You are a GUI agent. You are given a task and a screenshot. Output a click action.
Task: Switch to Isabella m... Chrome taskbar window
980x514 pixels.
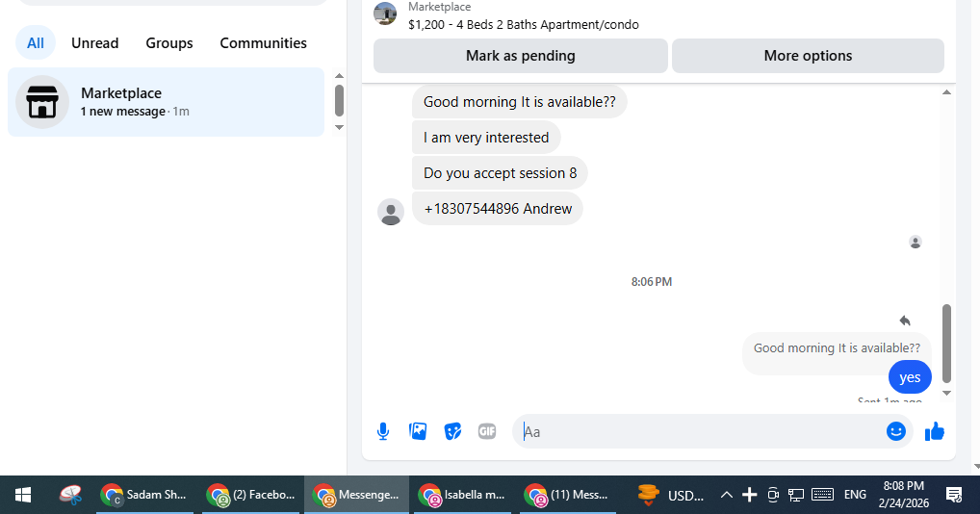[x=462, y=496]
